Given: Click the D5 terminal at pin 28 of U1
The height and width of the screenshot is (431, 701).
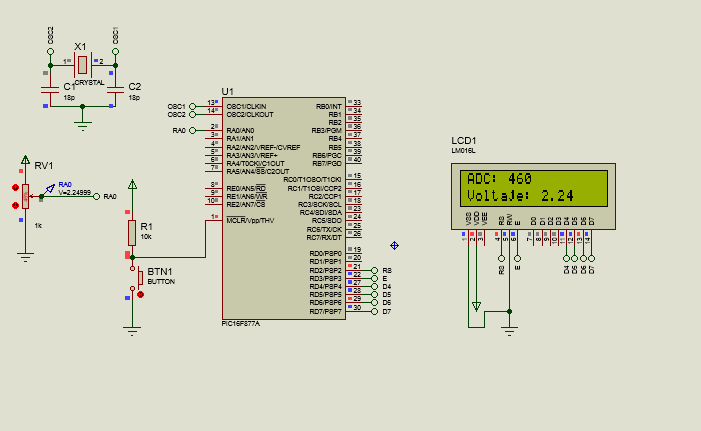Looking at the screenshot, I should click(x=375, y=295).
